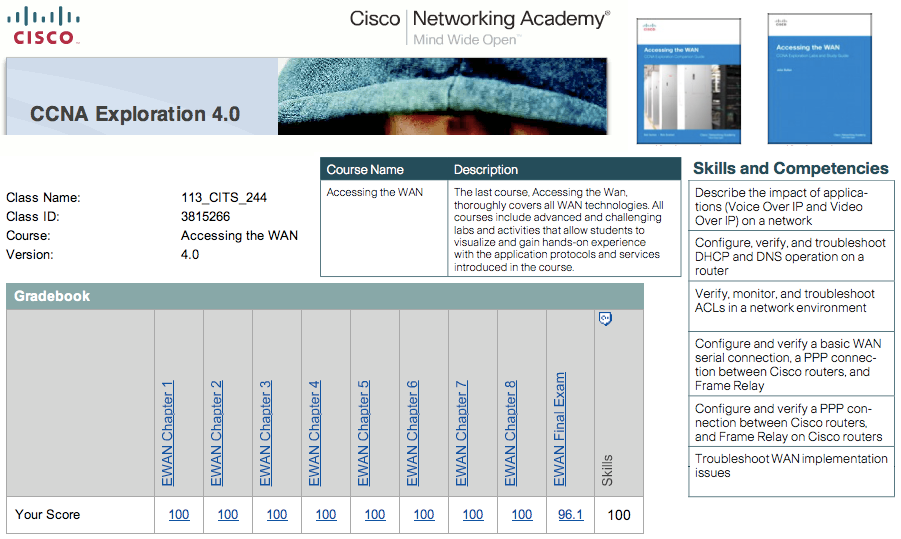Click the Course value Accessing the WAN

[x=239, y=236]
